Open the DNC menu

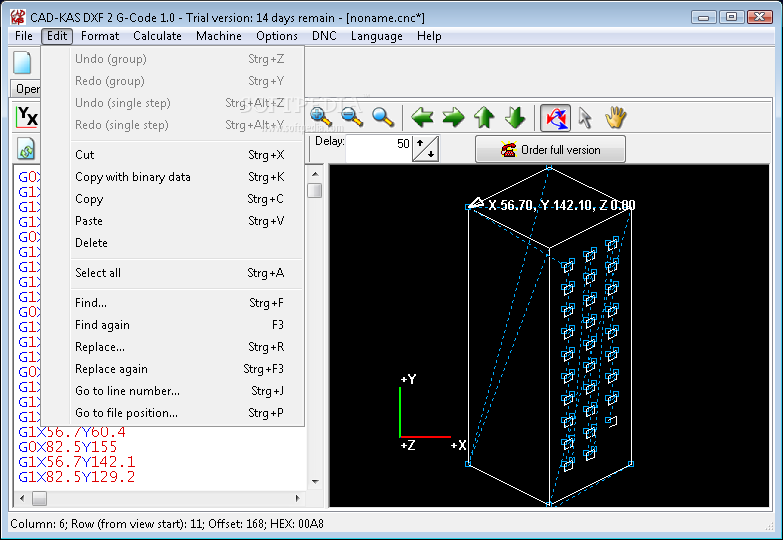(x=324, y=36)
